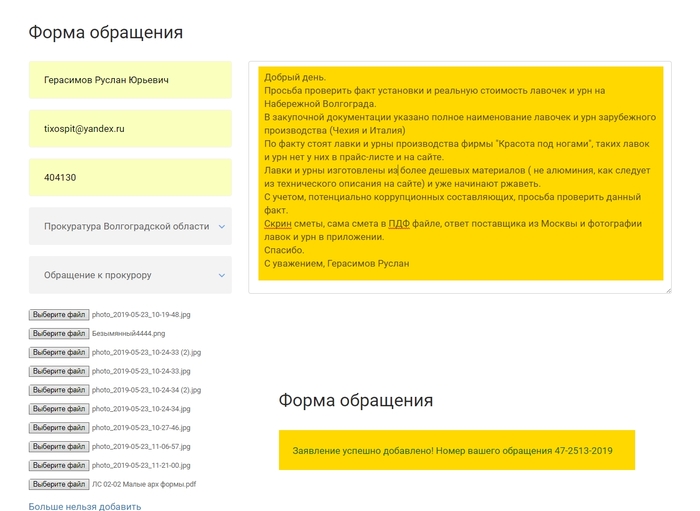This screenshot has height=511, width=700.
Task: Click the 'Добрый день.' line in the message
Action: coord(295,77)
